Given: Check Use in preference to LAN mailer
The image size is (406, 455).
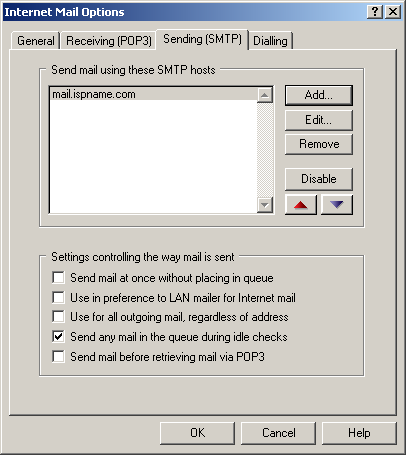Looking at the screenshot, I should coord(58,297).
